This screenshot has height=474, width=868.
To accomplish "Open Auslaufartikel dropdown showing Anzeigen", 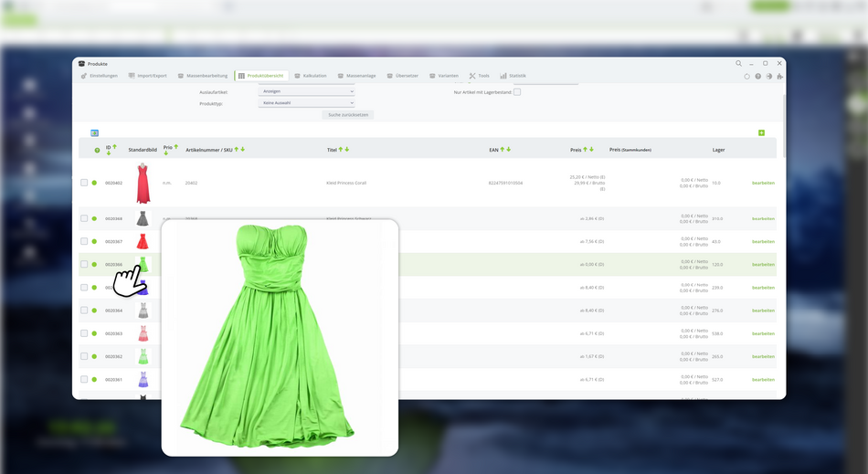I will click(x=306, y=91).
